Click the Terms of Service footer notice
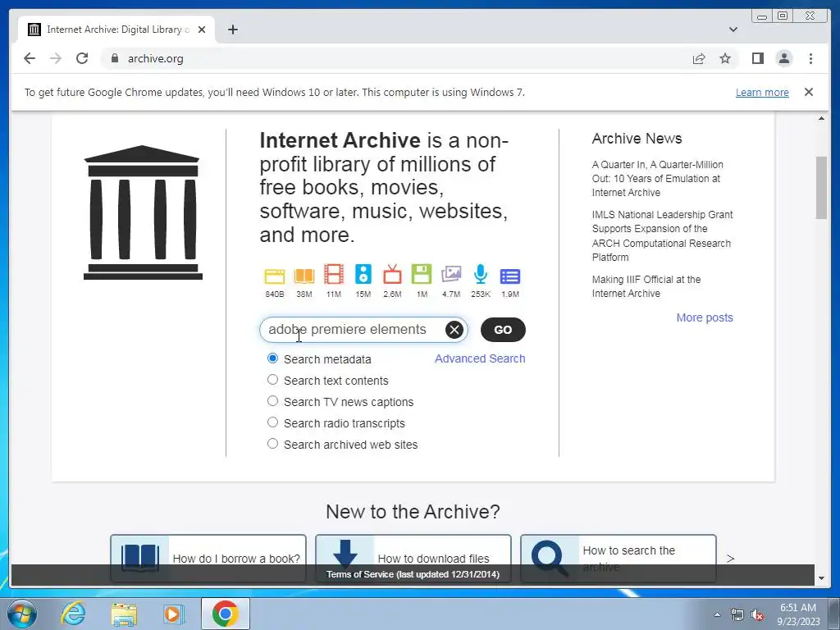Image resolution: width=840 pixels, height=630 pixels. point(413,574)
